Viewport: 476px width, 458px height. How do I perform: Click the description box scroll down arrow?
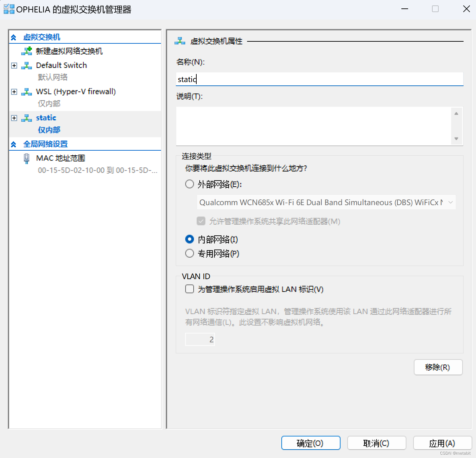click(456, 139)
